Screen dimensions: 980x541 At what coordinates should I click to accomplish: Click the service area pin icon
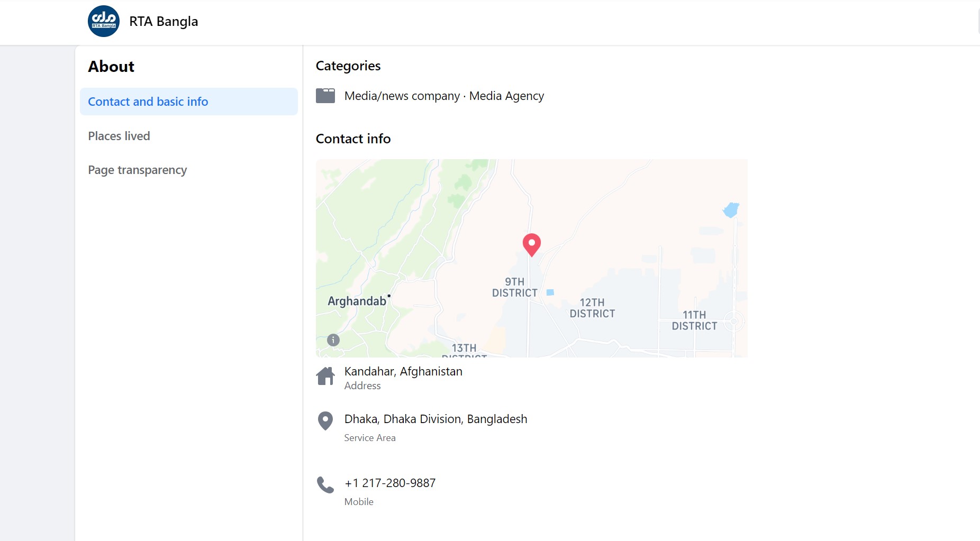pyautogui.click(x=325, y=421)
